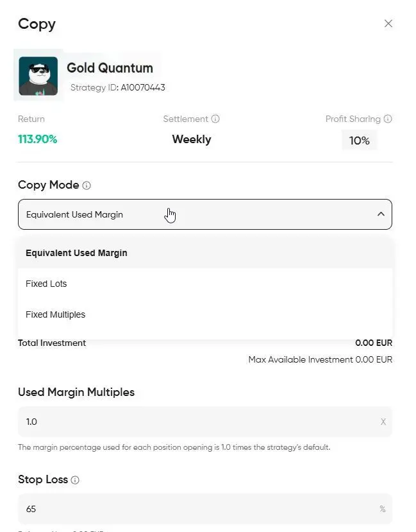Select the Fixed Multiples copy mode
This screenshot has width=416, height=532.
pyautogui.click(x=54, y=314)
